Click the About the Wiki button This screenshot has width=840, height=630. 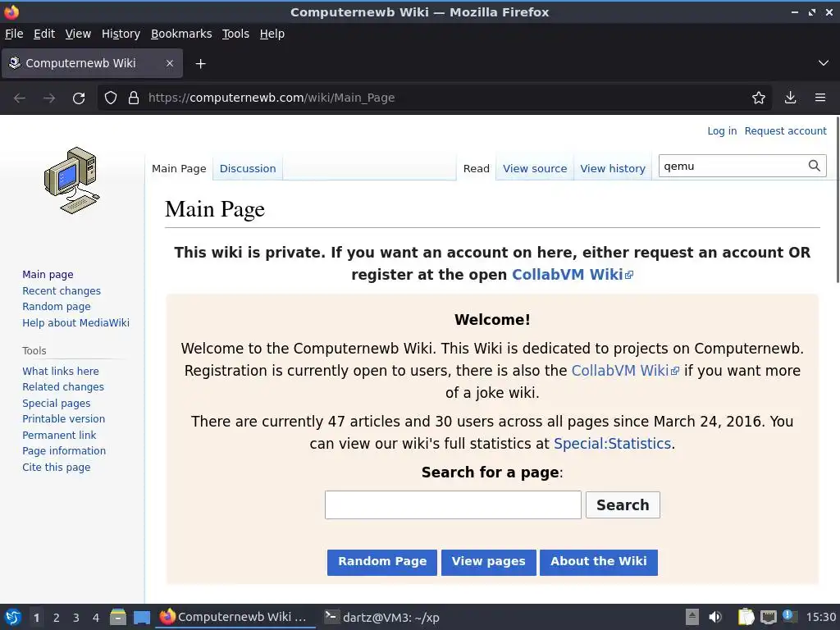pos(598,562)
